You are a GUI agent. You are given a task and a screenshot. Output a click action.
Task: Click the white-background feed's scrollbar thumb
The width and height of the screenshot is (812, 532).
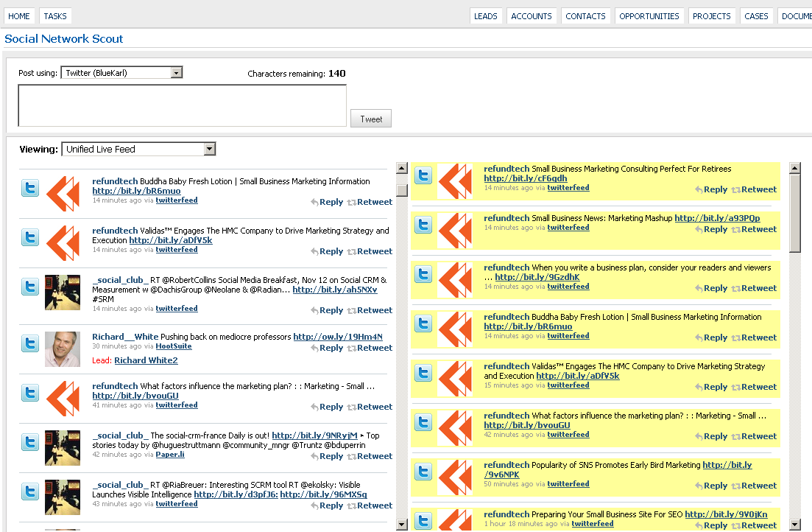(402, 190)
